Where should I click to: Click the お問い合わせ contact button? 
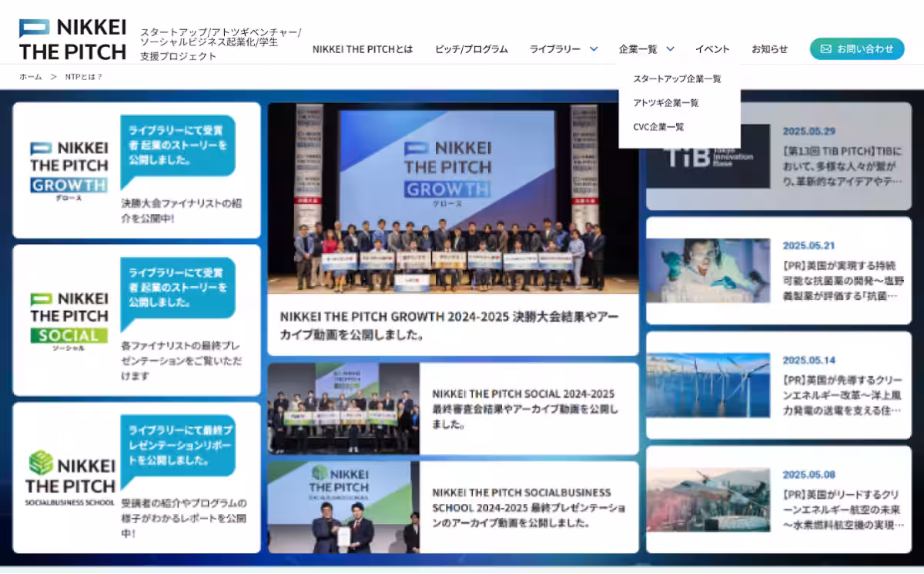[857, 48]
